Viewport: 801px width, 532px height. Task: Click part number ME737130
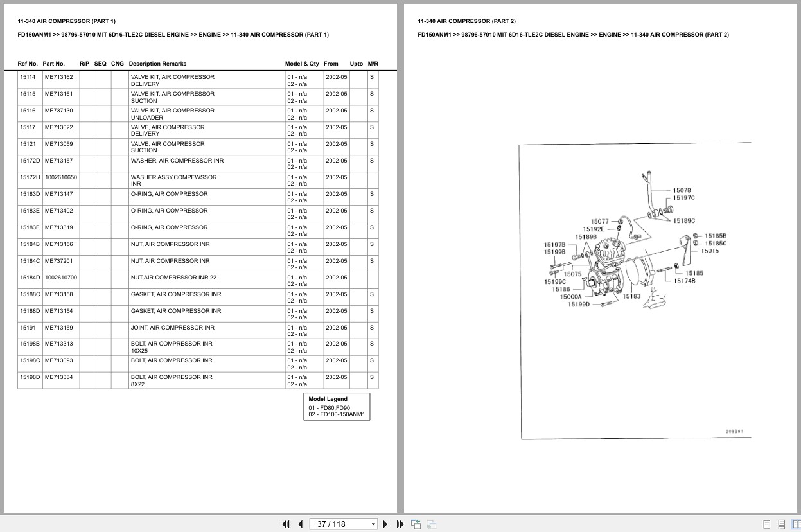tap(59, 111)
